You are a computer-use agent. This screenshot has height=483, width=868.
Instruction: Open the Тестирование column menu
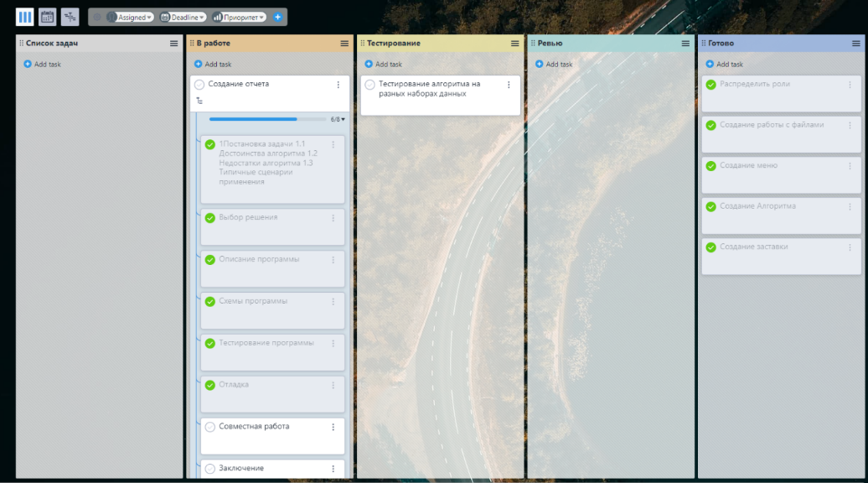click(x=514, y=44)
